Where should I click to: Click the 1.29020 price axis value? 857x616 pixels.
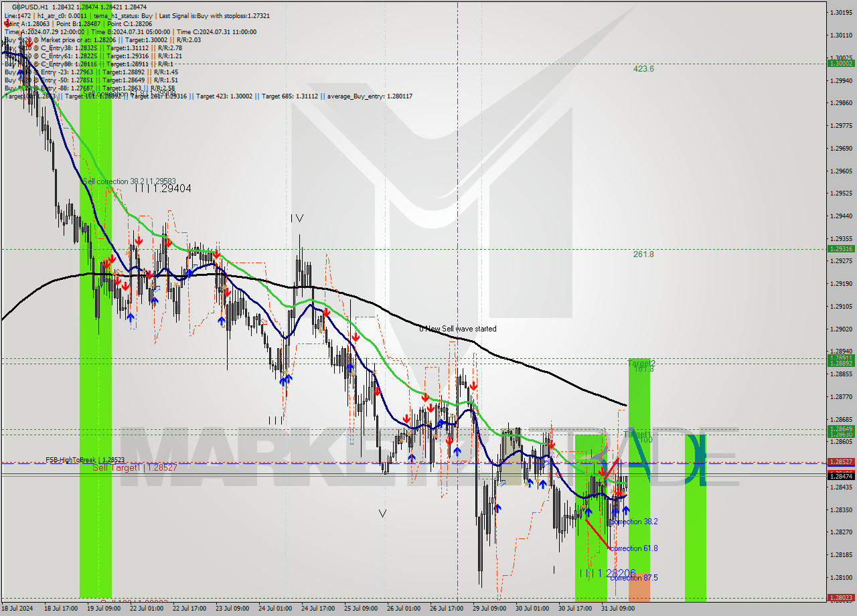click(x=841, y=329)
